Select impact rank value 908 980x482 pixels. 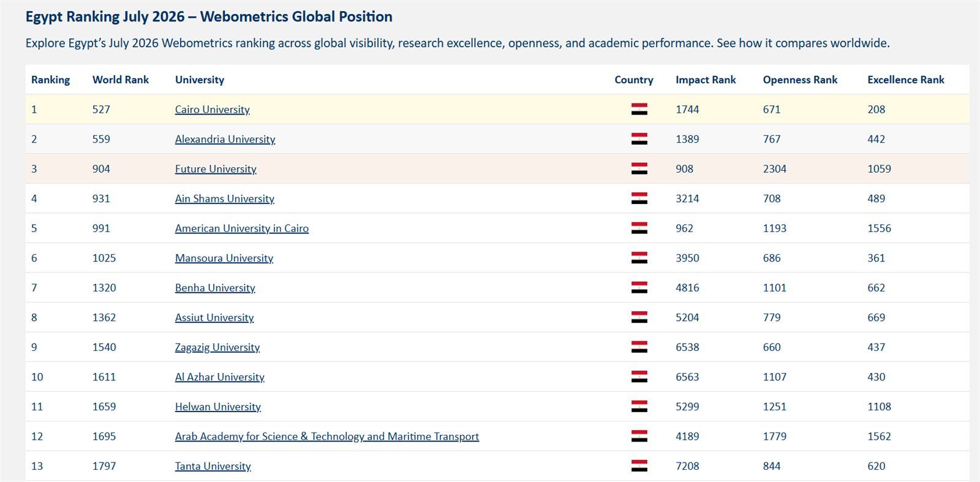[x=684, y=169]
